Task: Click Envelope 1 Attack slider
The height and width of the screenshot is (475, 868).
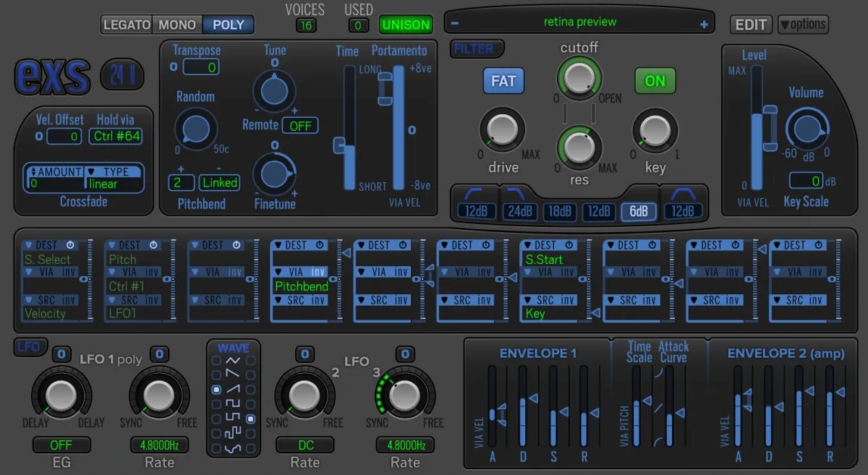Action: pos(492,406)
